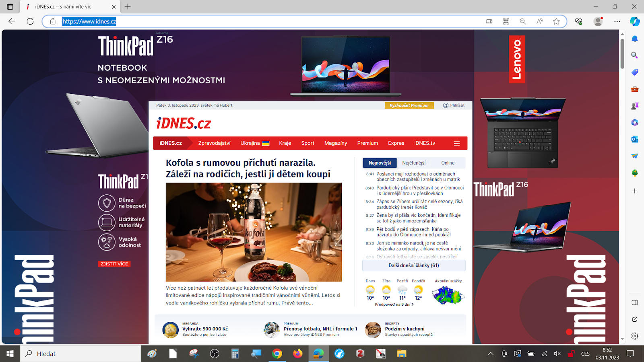Open Expres section
644x362 pixels.
(396, 143)
